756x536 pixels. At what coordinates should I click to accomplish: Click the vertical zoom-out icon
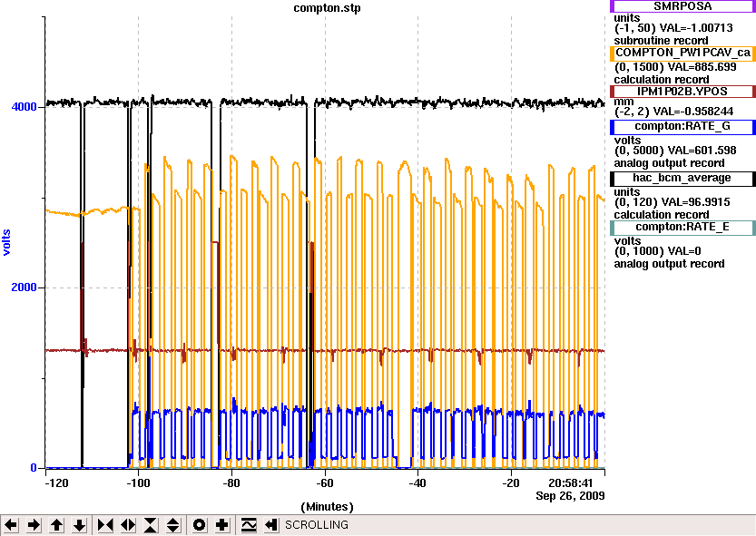click(173, 525)
